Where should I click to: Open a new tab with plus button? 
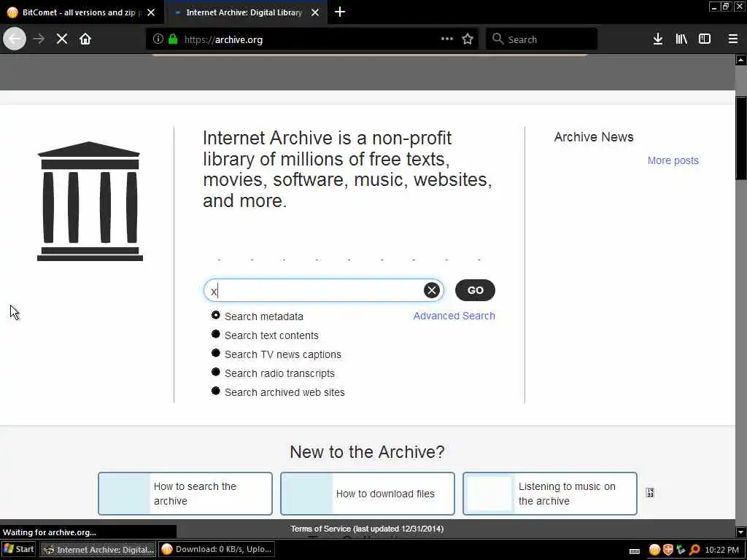[x=340, y=12]
